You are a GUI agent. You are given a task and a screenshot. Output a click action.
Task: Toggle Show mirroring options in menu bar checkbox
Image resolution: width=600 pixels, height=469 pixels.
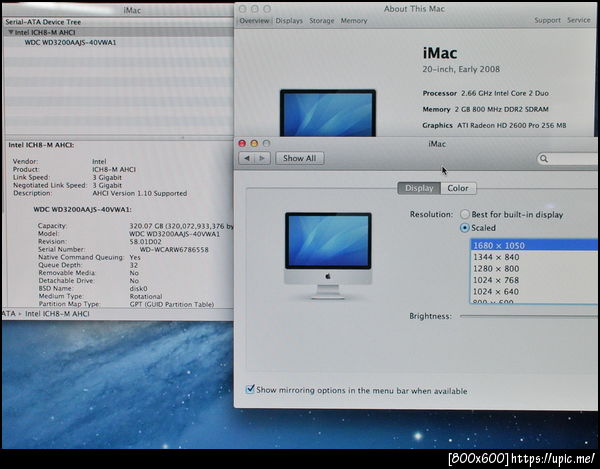[250, 389]
